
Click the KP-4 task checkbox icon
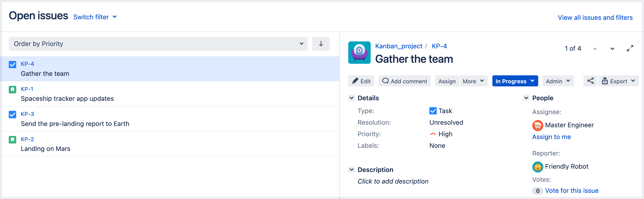[x=12, y=64]
